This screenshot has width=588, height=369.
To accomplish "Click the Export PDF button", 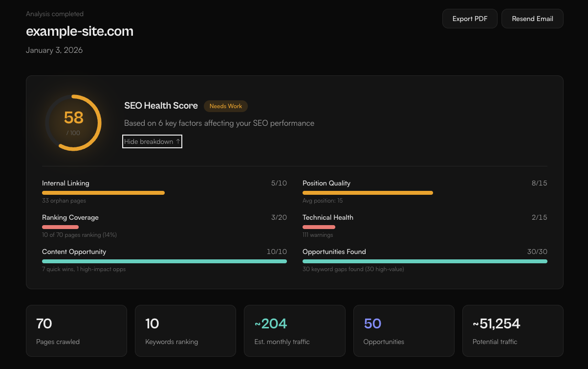I will pos(469,19).
